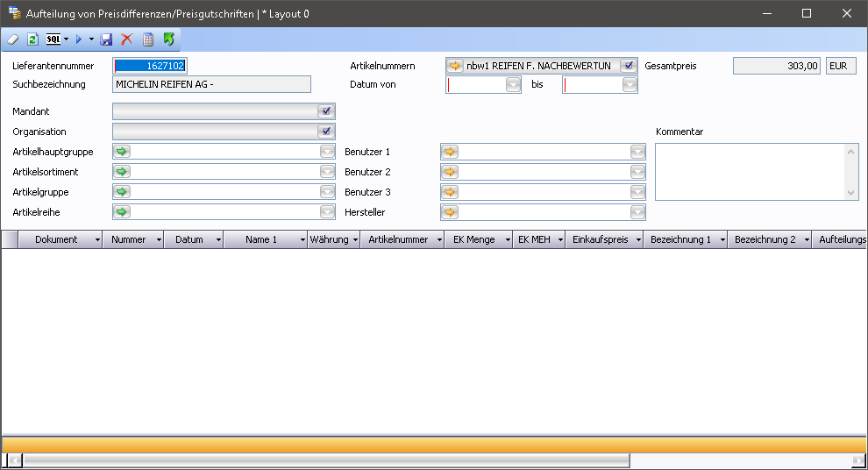Click the green refresh toolbar icon

pyautogui.click(x=32, y=39)
